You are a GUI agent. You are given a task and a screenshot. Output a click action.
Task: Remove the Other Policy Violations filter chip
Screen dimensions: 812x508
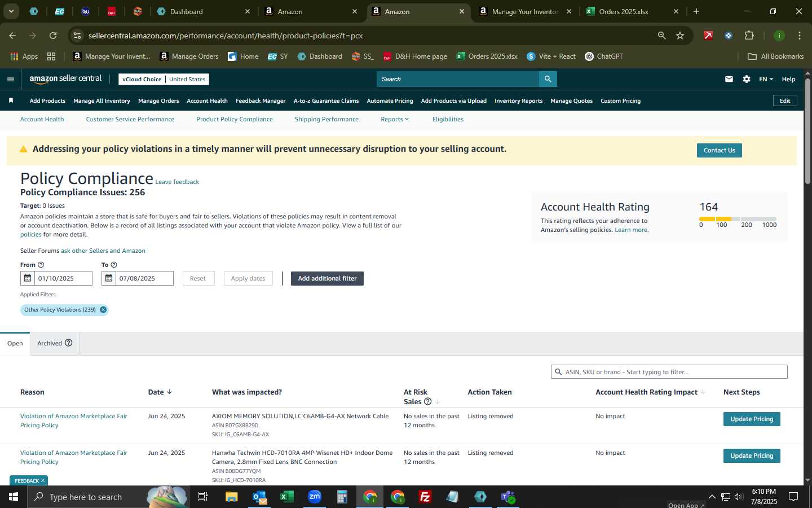(x=103, y=310)
